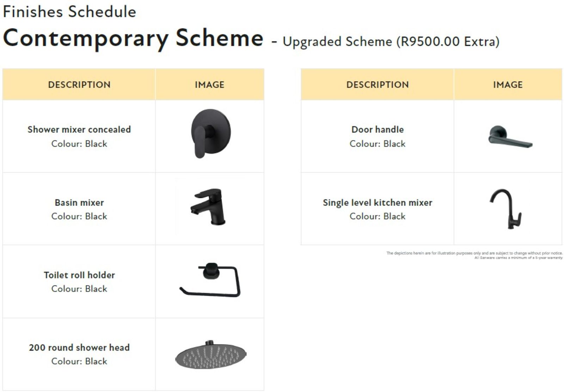Select the kitchen mixer tap image
Viewport: 564px width, 392px height.
(x=507, y=209)
